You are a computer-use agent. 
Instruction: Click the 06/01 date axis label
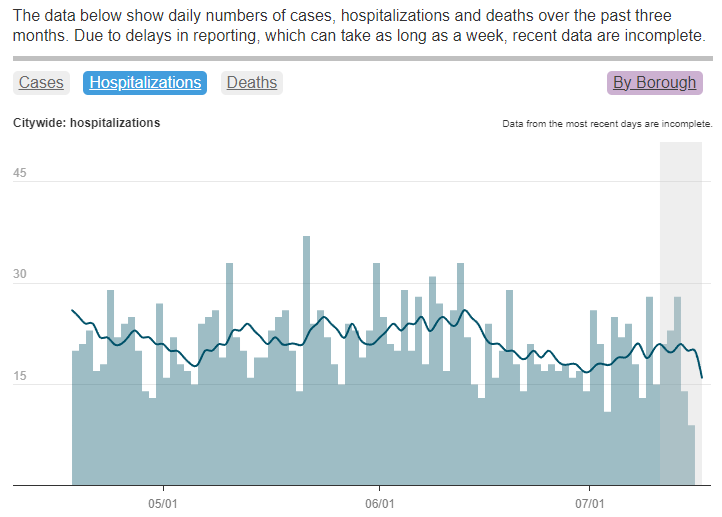[x=380, y=502]
